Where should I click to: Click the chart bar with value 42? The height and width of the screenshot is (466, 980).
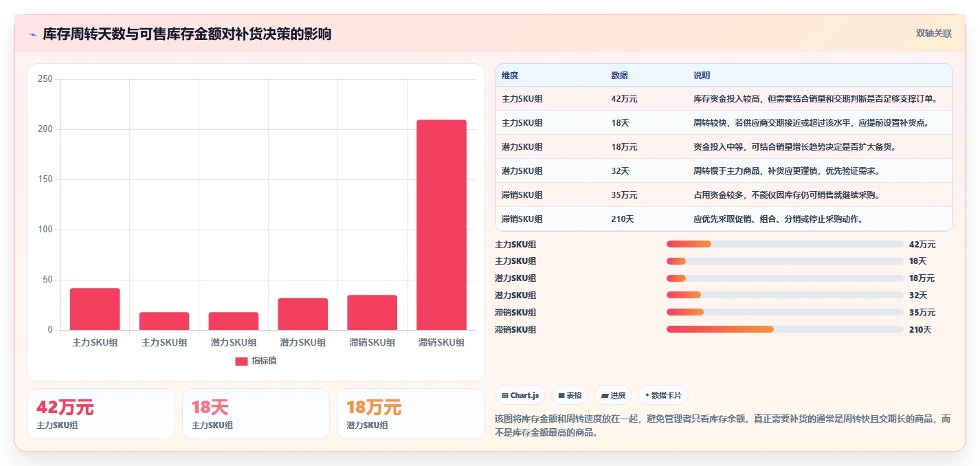coord(95,309)
